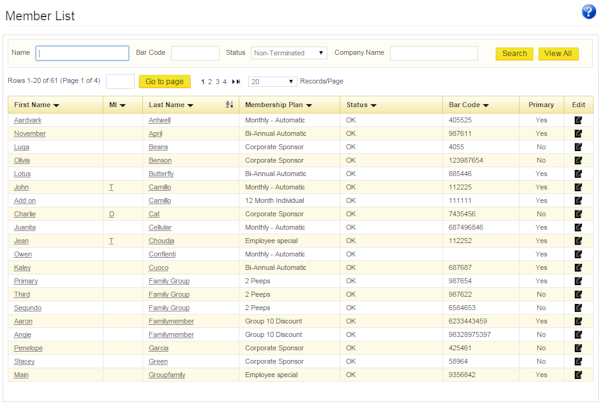Click edit icon in Add on Camillo row
The image size is (600, 404).
[x=578, y=200]
